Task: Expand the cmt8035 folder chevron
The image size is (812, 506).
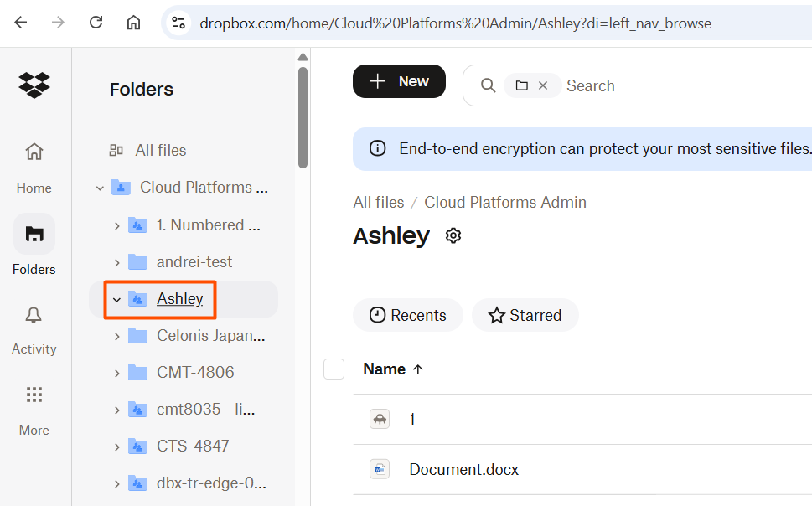Action: pos(116,410)
